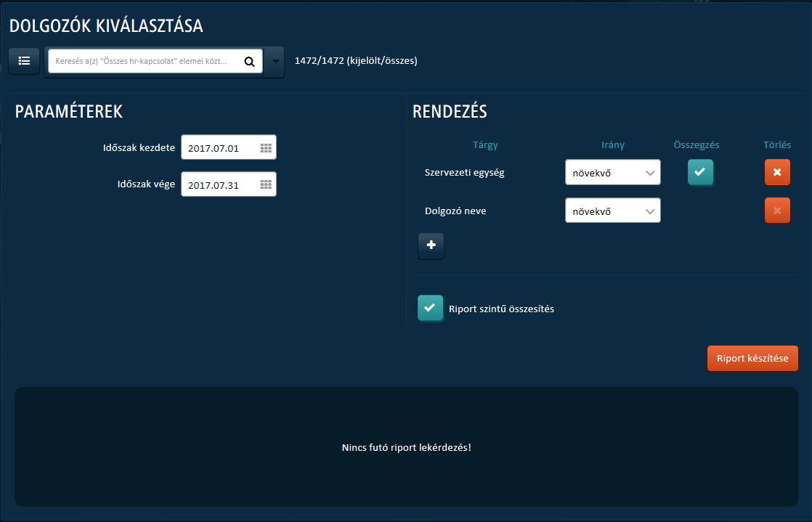Click the Időszak vége date field
812x522 pixels.
[x=228, y=184]
